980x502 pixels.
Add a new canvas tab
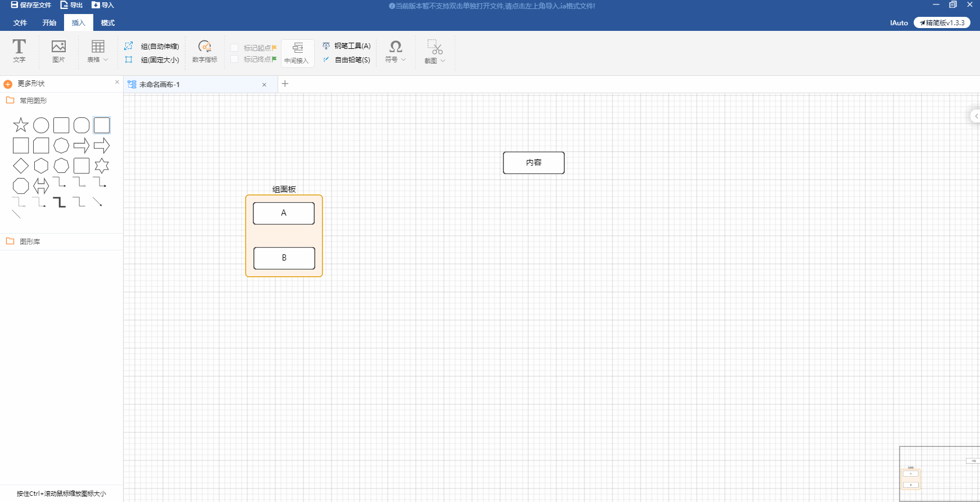[285, 84]
